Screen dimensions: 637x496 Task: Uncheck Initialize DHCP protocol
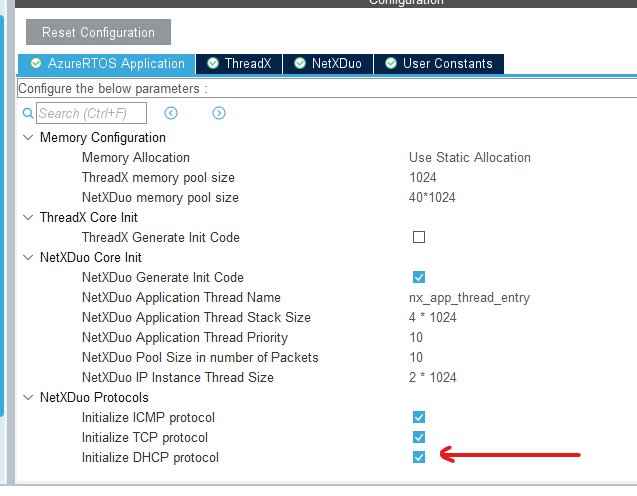pyautogui.click(x=419, y=457)
